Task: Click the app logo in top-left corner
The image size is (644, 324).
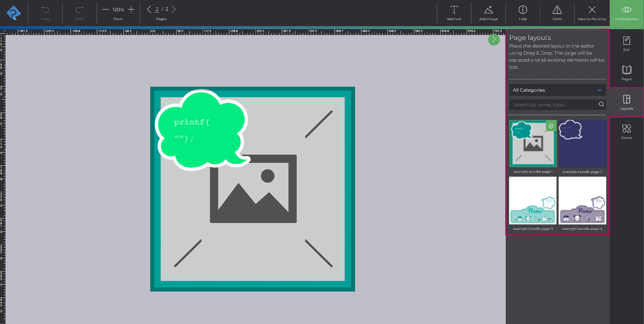Action: coord(14,13)
